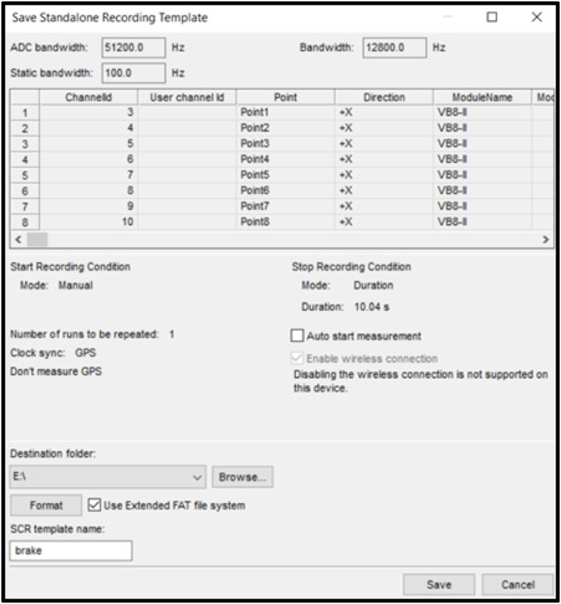Screen dimensions: 561x604
Task: Select the ChannelId column header
Action: point(88,97)
